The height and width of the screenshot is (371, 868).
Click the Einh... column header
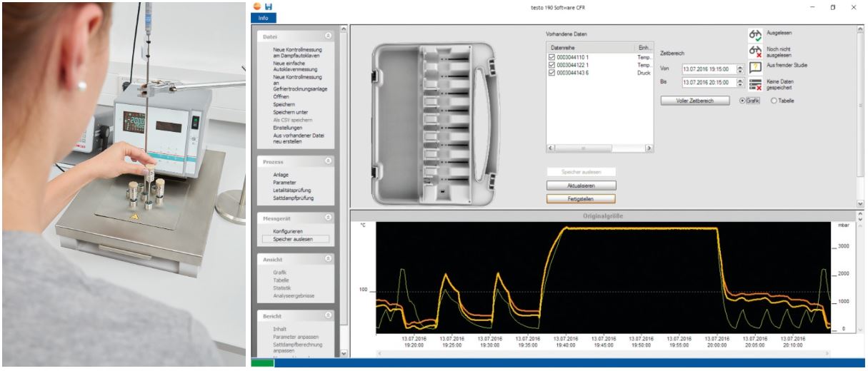(x=644, y=47)
